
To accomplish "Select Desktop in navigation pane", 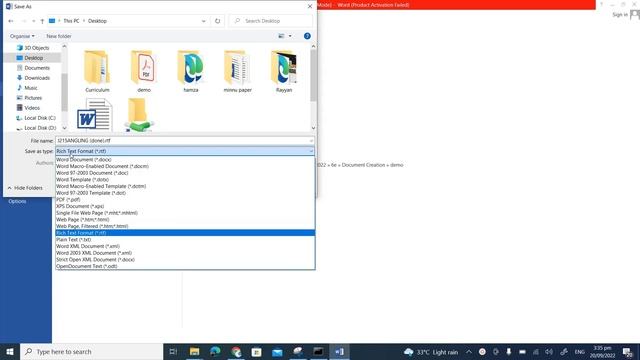I will coord(33,58).
